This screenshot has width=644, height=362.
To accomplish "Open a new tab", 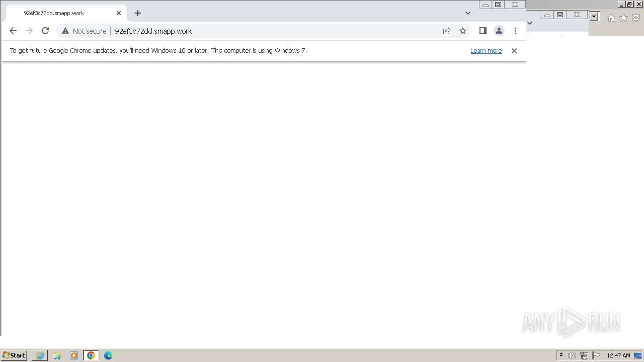I will click(138, 13).
